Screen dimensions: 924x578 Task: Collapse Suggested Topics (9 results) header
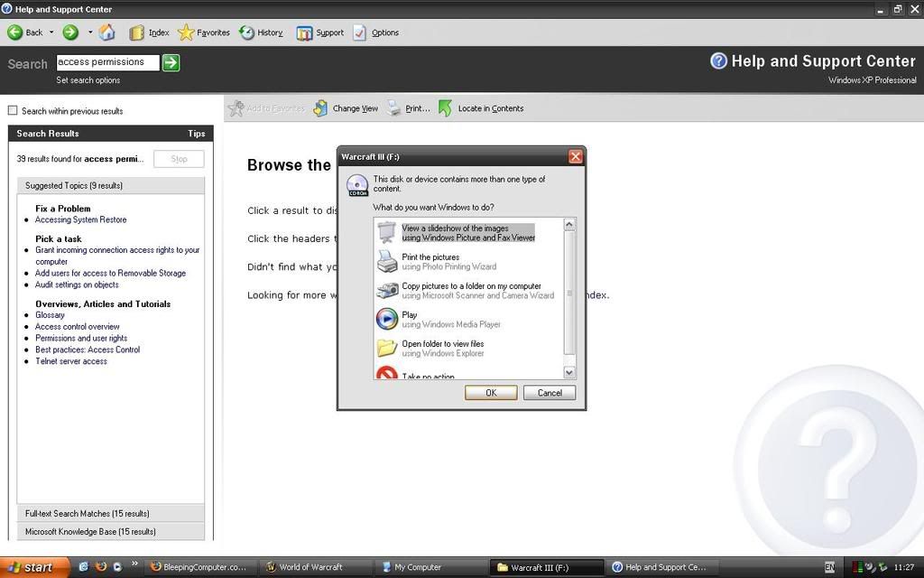click(111, 185)
